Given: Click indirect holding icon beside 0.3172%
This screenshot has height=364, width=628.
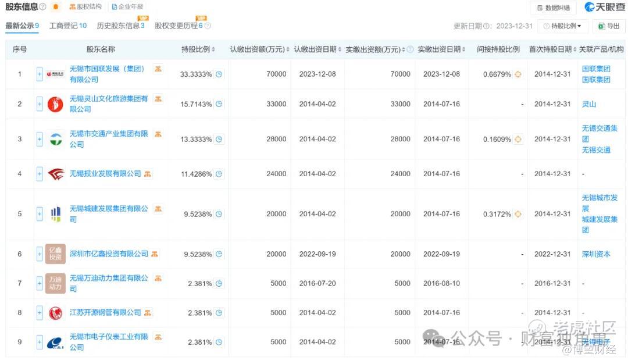Looking at the screenshot, I should point(518,214).
